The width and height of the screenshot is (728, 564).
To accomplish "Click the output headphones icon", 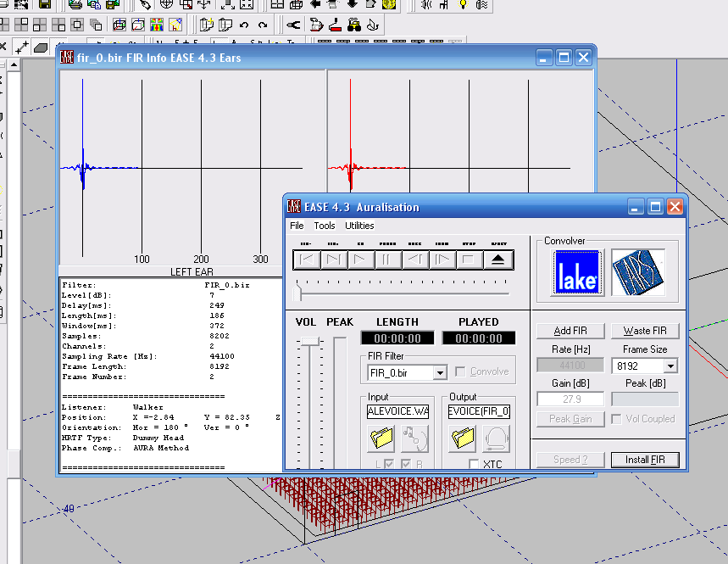I will (x=497, y=438).
